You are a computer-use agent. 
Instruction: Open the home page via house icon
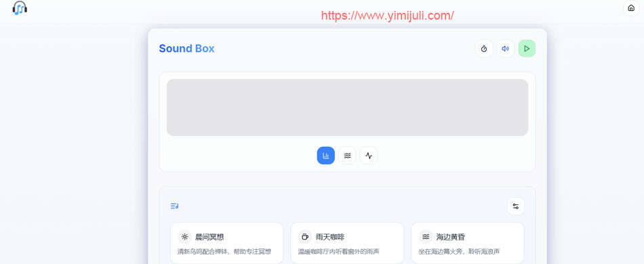[x=631, y=8]
